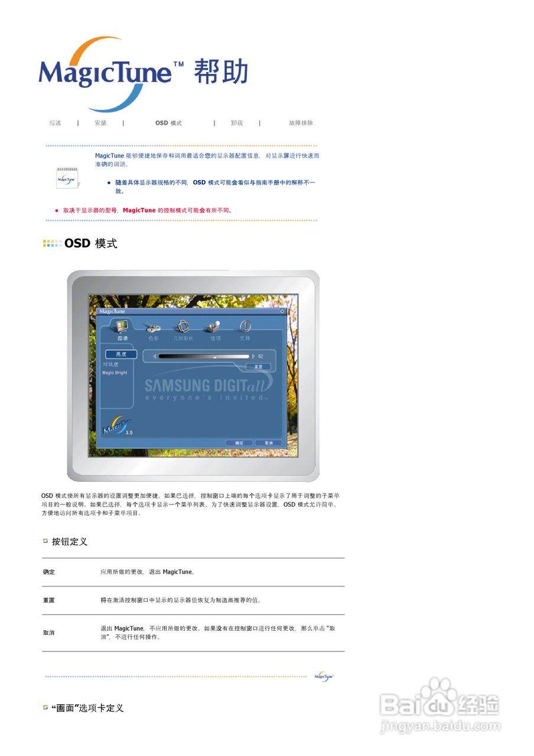Screen dimensions: 534x756
Task: Click the MagicTune notepad icon beside the description
Action: click(x=67, y=177)
